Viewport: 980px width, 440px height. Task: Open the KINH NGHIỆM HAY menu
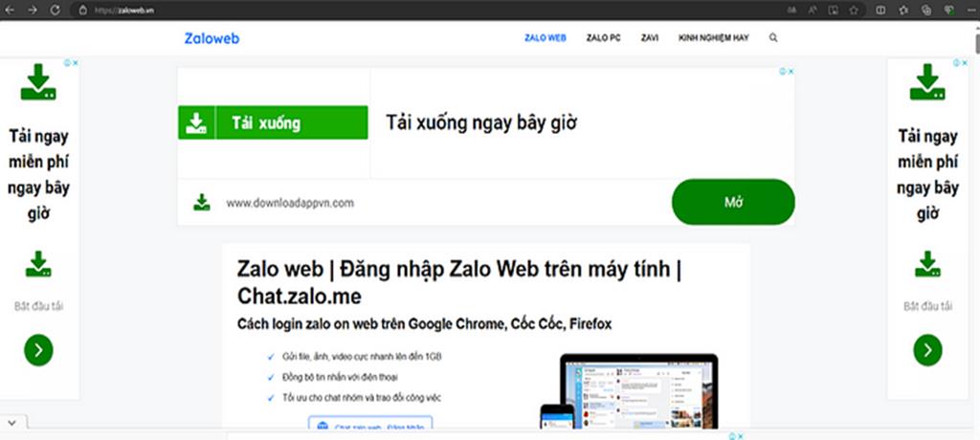[713, 38]
